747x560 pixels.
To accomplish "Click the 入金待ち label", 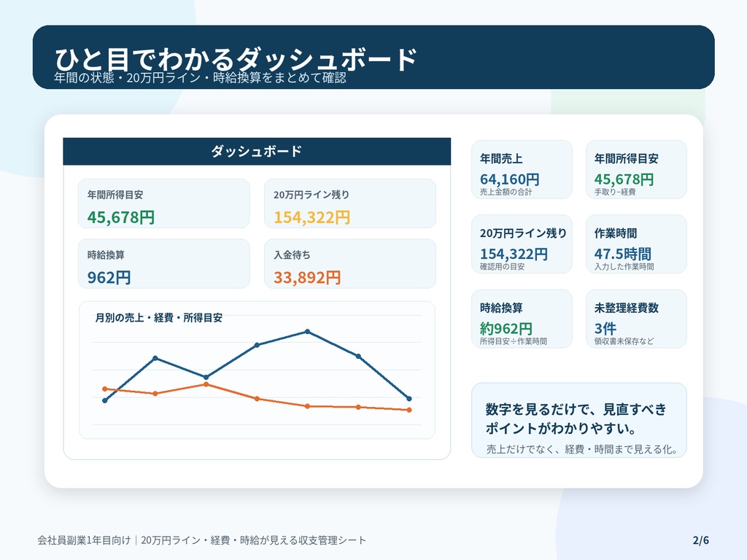I will click(x=292, y=254).
